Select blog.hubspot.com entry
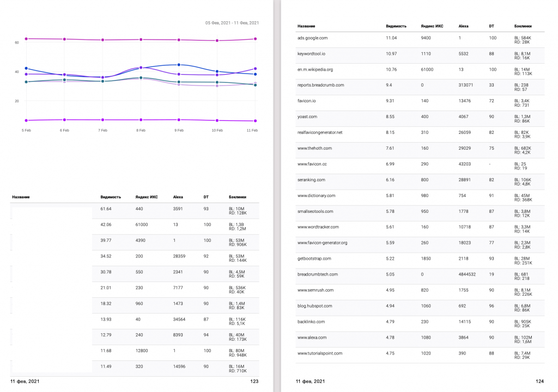Viewport: 558px width, 392px height. click(x=314, y=306)
